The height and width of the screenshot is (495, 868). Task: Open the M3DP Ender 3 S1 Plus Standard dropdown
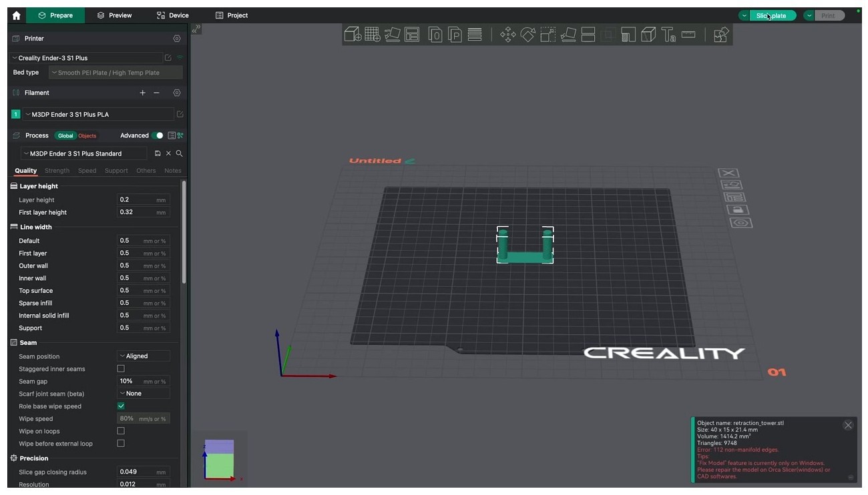tap(84, 153)
